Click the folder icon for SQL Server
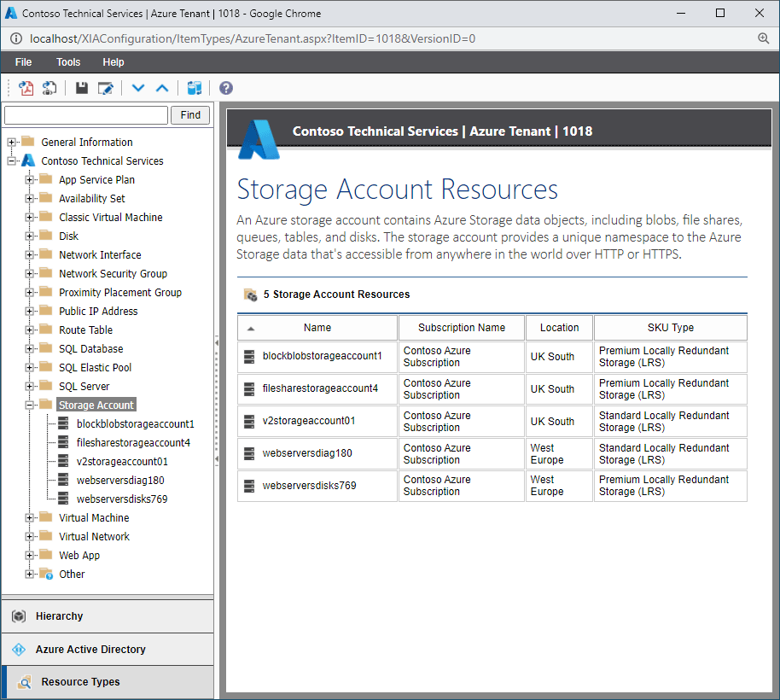 point(46,386)
